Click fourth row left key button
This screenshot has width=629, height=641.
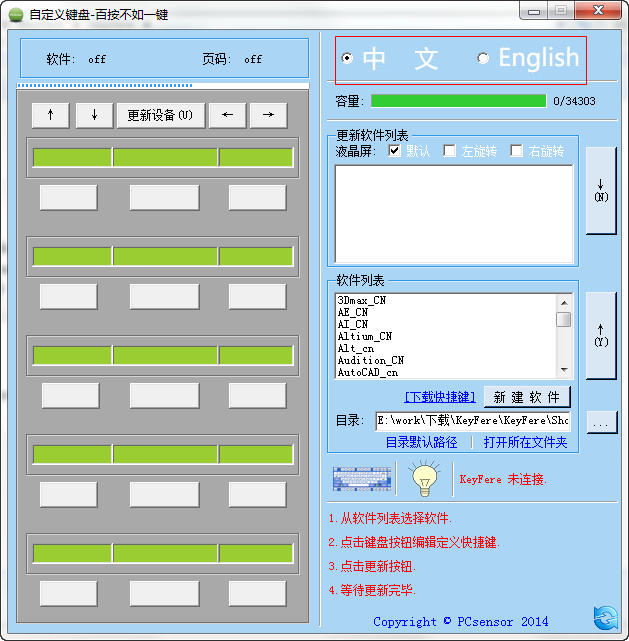point(69,495)
